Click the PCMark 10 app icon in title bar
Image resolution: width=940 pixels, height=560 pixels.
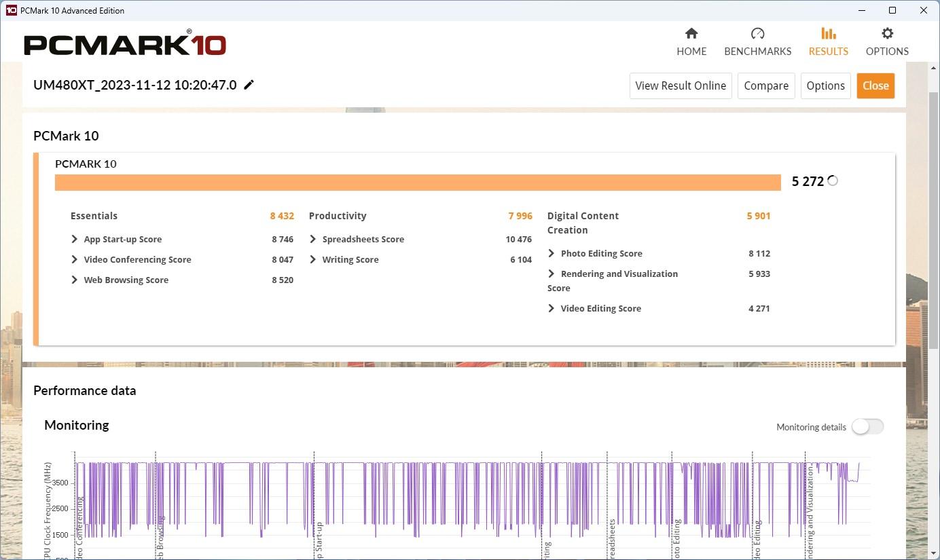click(x=11, y=10)
